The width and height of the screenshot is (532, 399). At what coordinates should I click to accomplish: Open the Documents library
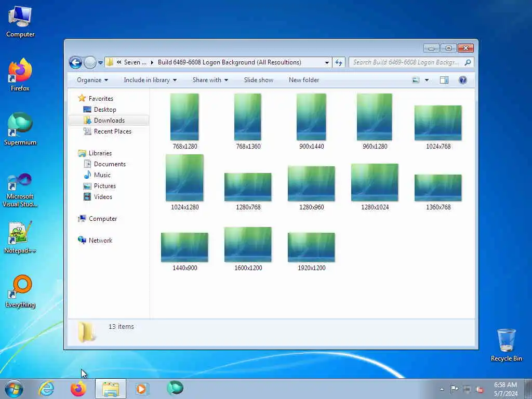point(110,164)
